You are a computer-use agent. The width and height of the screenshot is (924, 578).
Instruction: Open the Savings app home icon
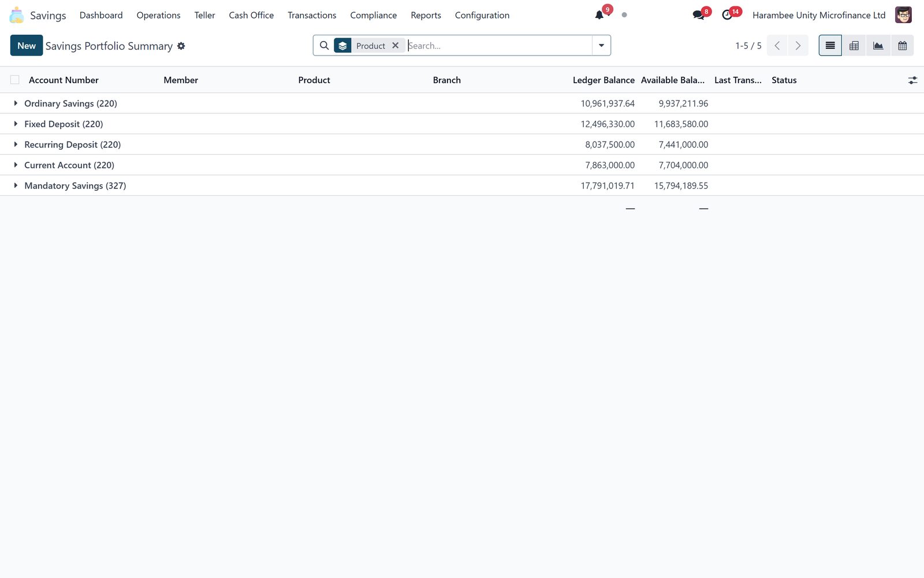[x=17, y=15]
